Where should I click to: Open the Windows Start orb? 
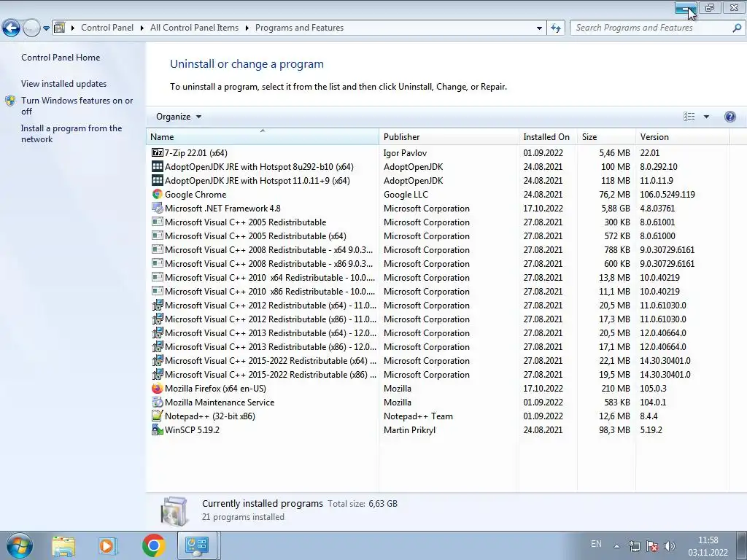[x=19, y=545]
